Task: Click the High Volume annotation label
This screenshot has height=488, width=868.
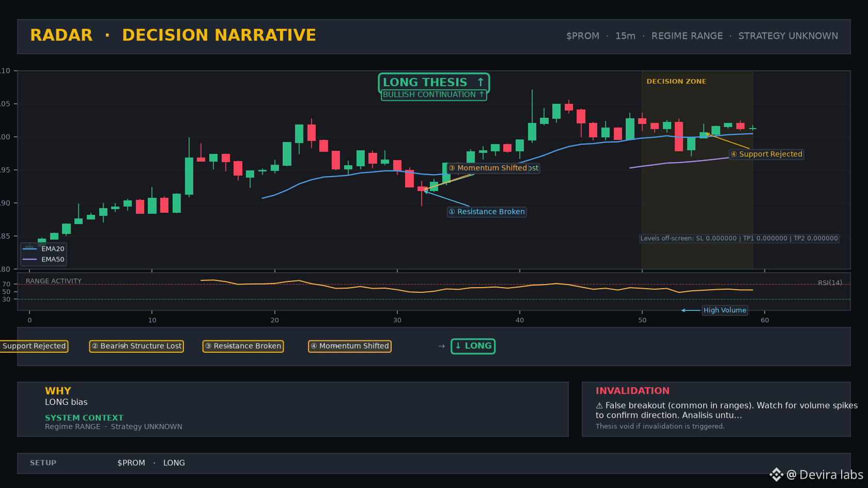Action: pyautogui.click(x=725, y=310)
